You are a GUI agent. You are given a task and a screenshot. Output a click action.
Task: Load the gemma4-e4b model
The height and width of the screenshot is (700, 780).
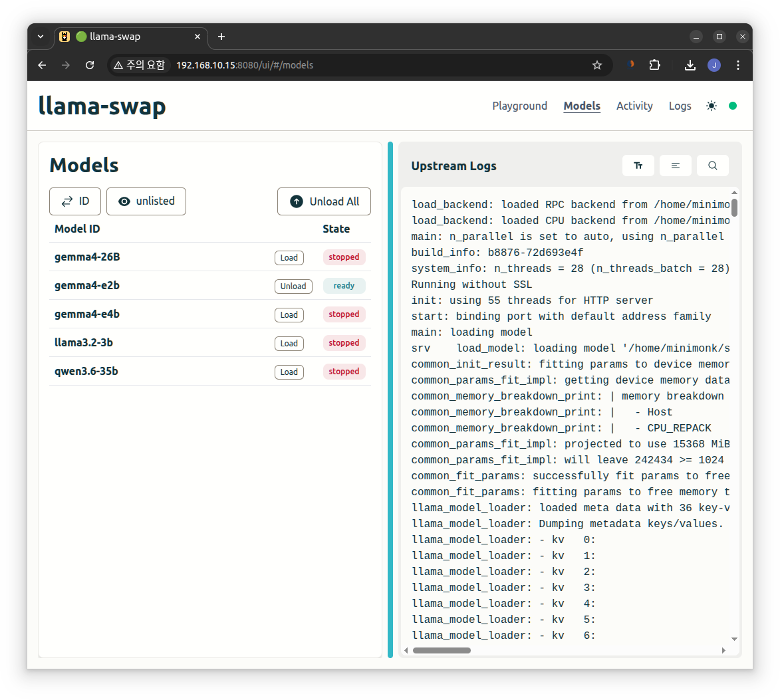pos(289,314)
